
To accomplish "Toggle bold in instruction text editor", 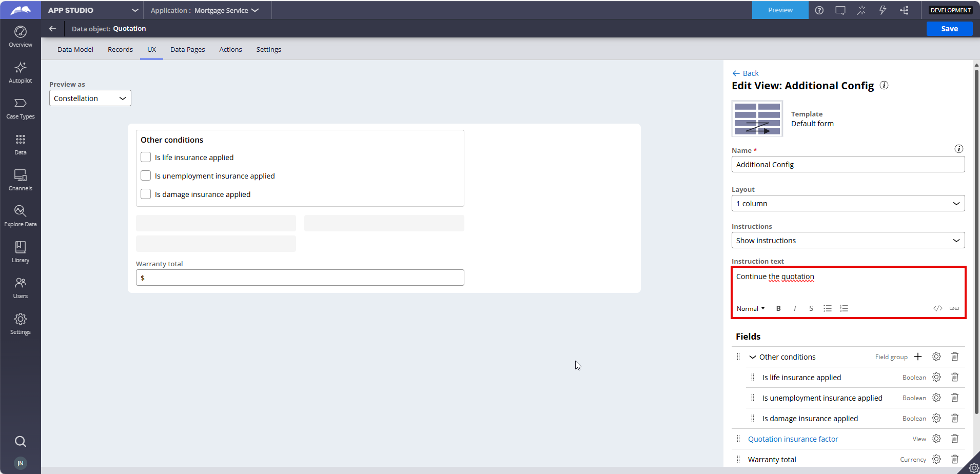I will click(778, 308).
